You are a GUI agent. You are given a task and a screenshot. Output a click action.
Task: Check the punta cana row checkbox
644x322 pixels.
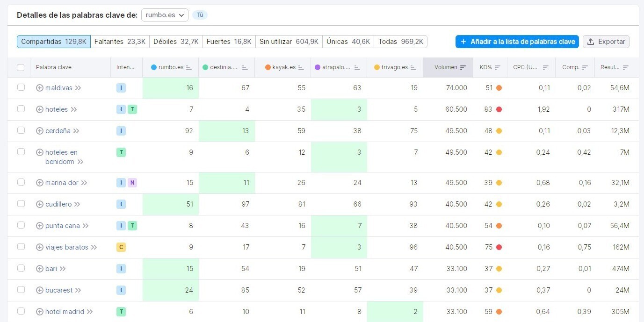coord(21,225)
